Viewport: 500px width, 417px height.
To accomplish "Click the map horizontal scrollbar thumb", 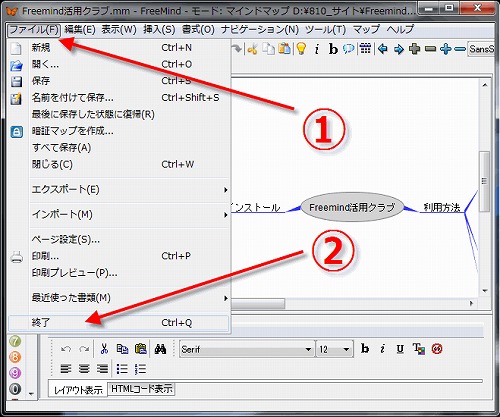I will coord(258,304).
